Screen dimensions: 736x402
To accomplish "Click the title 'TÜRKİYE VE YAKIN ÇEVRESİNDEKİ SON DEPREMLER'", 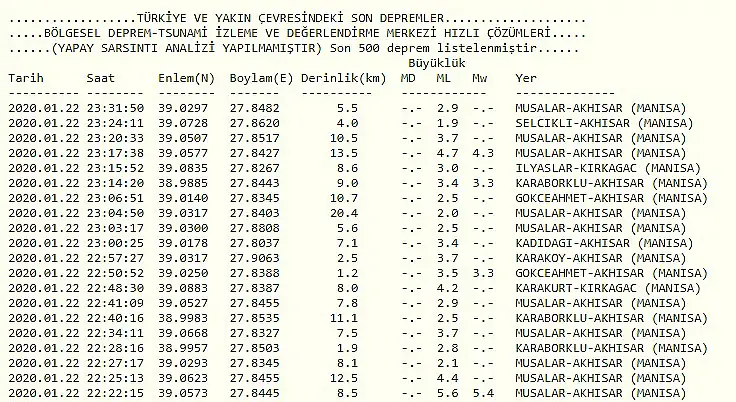I will (x=290, y=18).
